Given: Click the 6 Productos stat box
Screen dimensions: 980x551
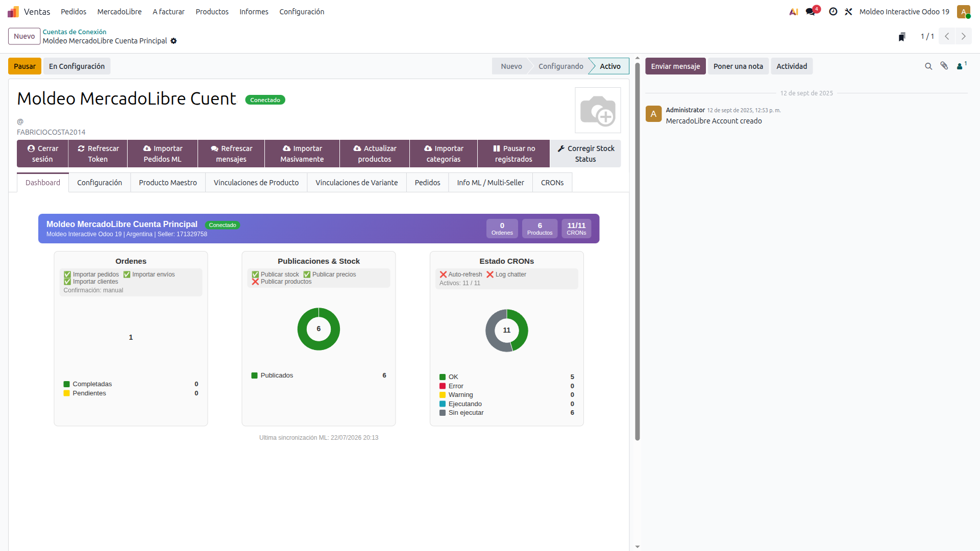Looking at the screenshot, I should [540, 229].
